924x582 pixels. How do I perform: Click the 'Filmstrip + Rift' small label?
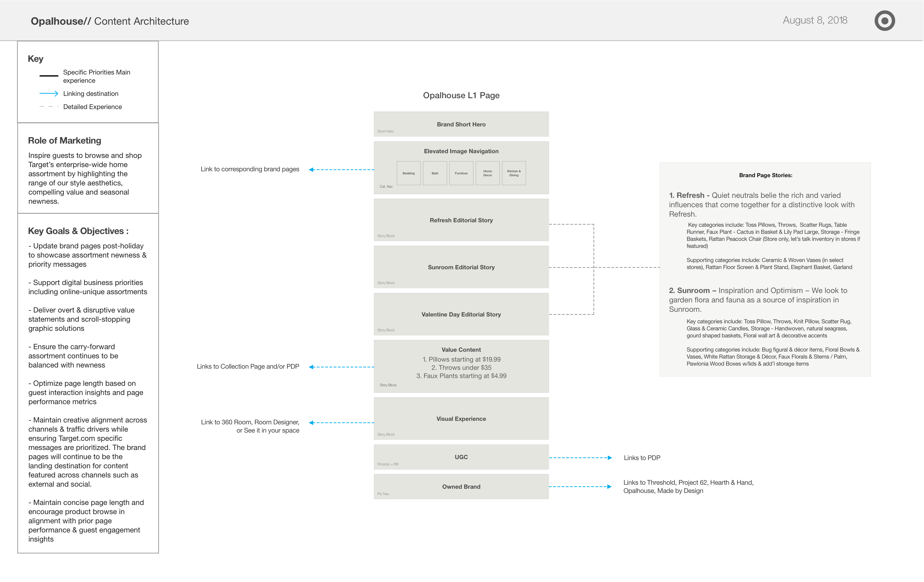(388, 464)
